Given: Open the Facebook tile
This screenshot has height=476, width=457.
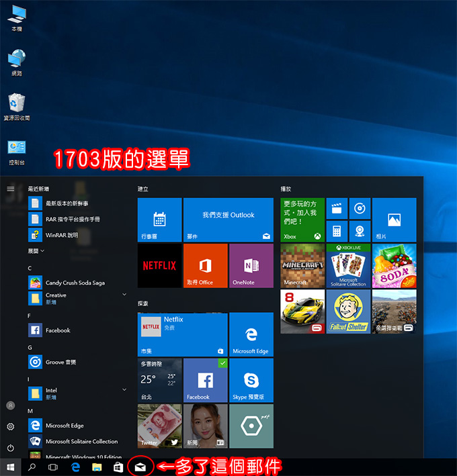Looking at the screenshot, I should [206, 380].
